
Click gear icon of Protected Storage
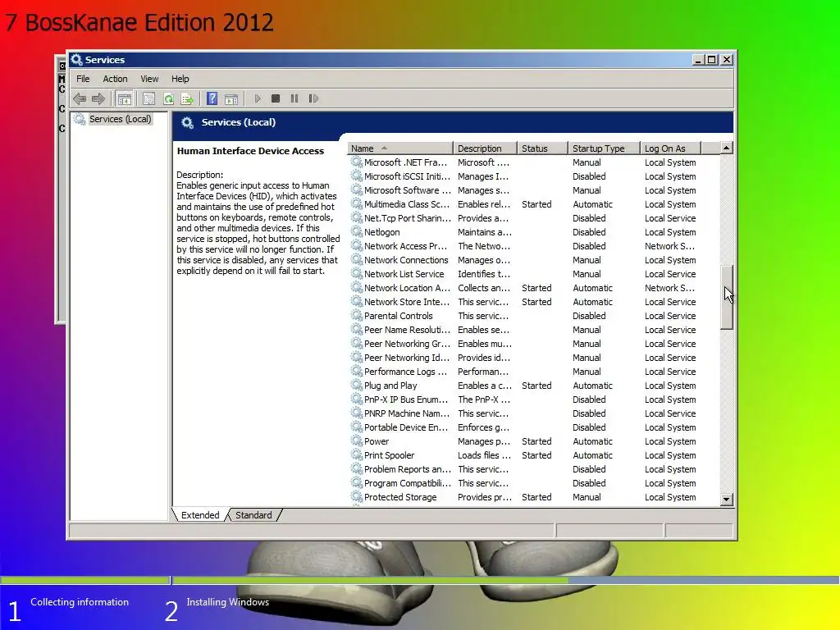click(356, 496)
